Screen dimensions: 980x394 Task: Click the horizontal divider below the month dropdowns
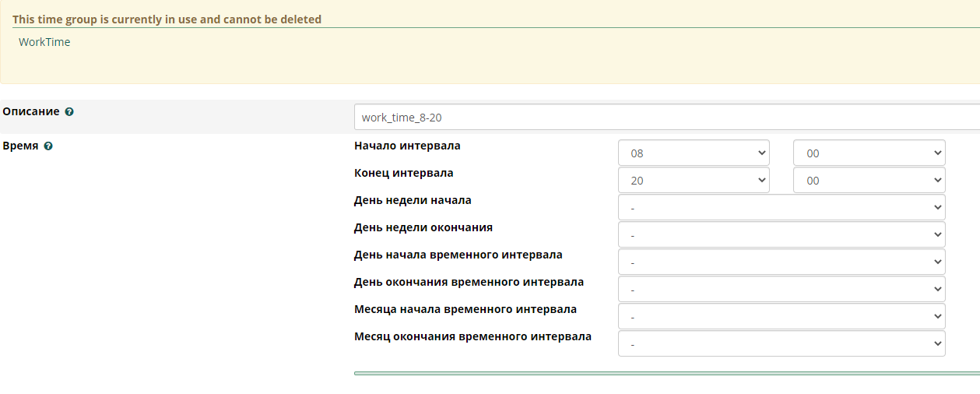coord(666,374)
